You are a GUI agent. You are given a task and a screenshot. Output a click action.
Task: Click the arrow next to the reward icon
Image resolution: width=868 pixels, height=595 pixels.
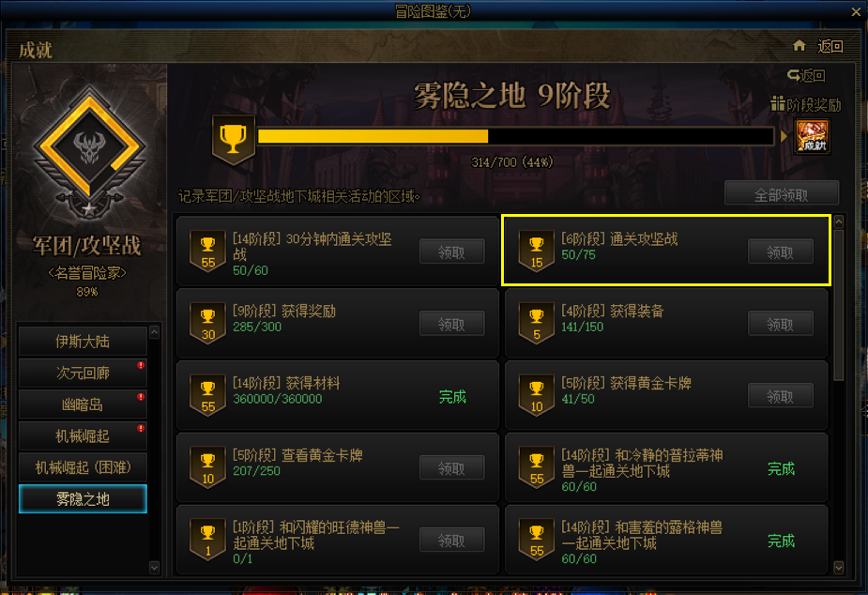784,136
